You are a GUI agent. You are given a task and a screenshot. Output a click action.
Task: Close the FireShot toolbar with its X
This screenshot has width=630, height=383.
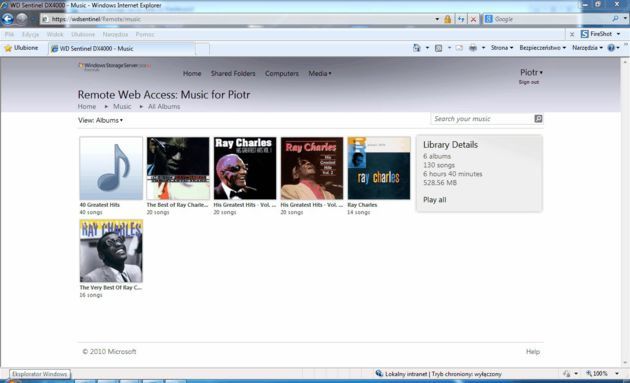[572, 35]
